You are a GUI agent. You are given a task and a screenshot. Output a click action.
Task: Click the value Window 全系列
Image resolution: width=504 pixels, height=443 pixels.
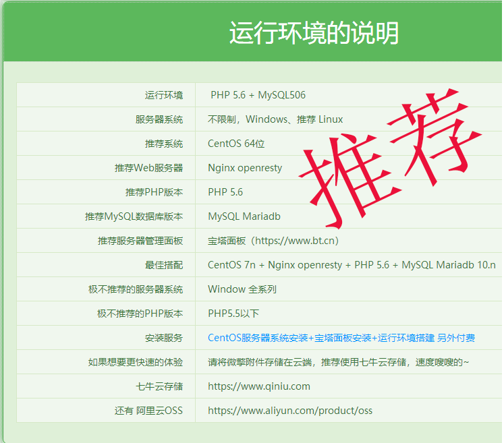coord(242,289)
